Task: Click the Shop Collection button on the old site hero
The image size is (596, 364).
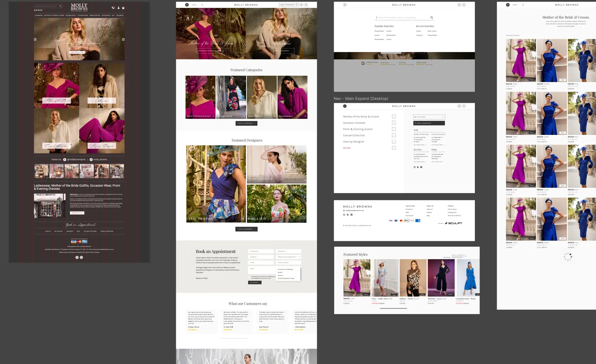Action: pos(77,52)
